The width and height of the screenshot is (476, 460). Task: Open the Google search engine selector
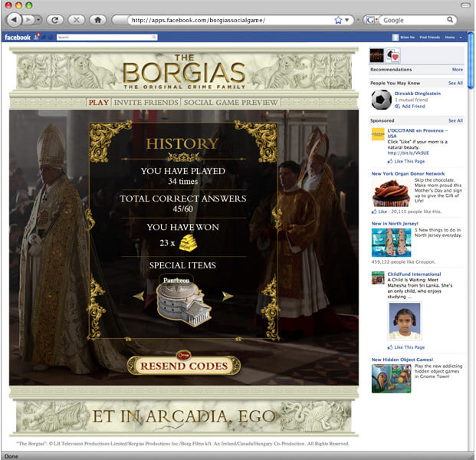tap(372, 20)
